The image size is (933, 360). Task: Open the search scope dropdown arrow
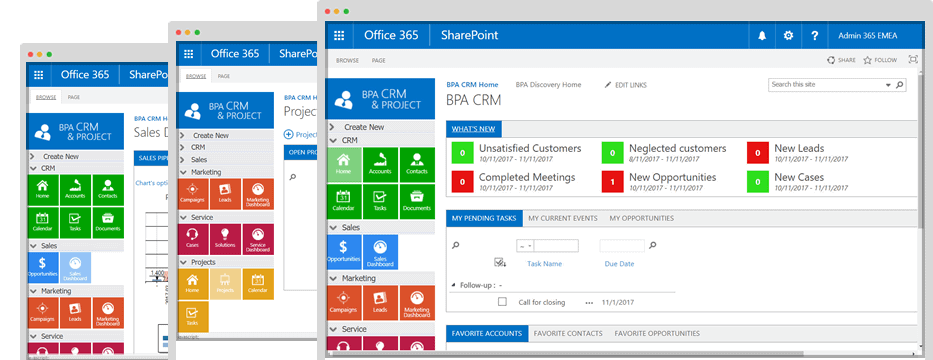click(x=889, y=85)
